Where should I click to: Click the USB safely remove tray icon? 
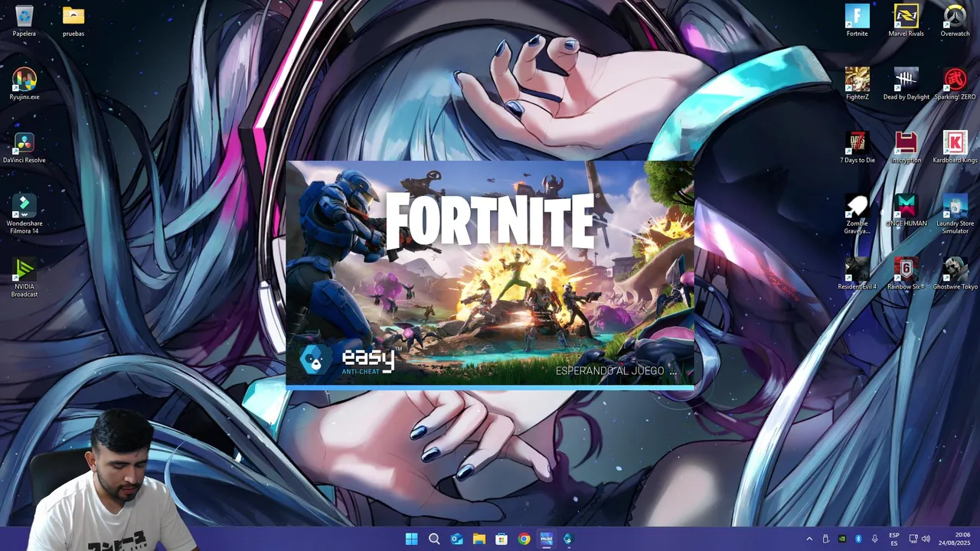point(825,539)
